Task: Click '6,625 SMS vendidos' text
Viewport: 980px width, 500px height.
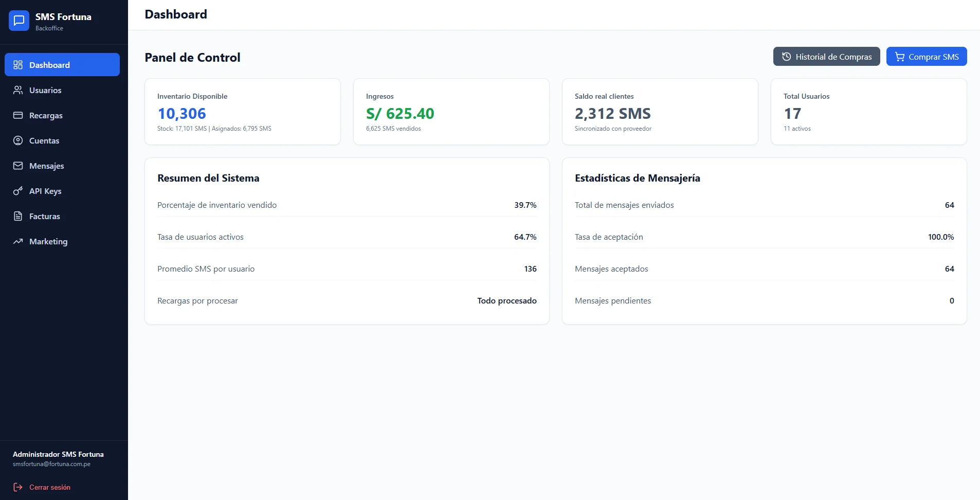Action: click(393, 129)
